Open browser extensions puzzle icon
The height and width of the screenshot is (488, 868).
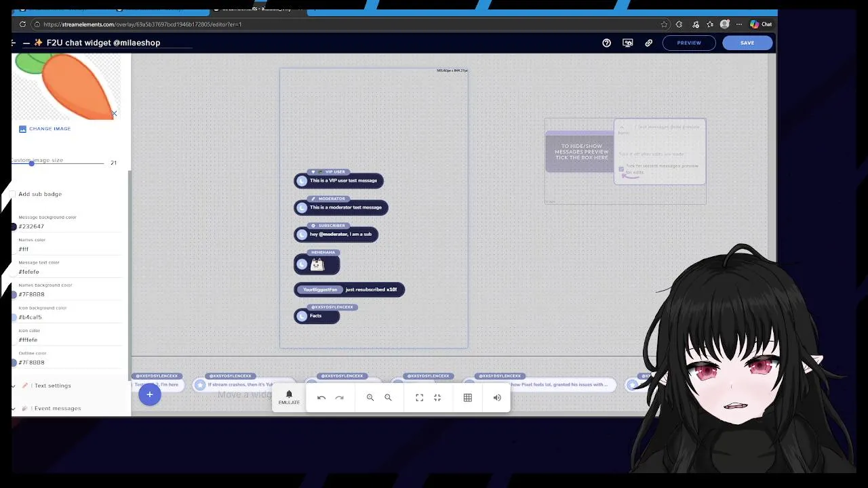(679, 24)
